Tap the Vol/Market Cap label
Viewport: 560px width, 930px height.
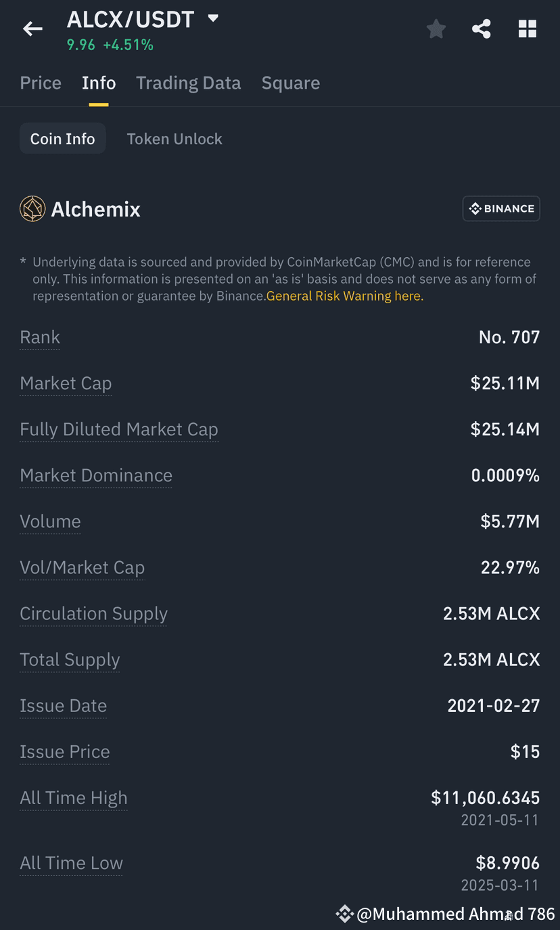tap(83, 567)
